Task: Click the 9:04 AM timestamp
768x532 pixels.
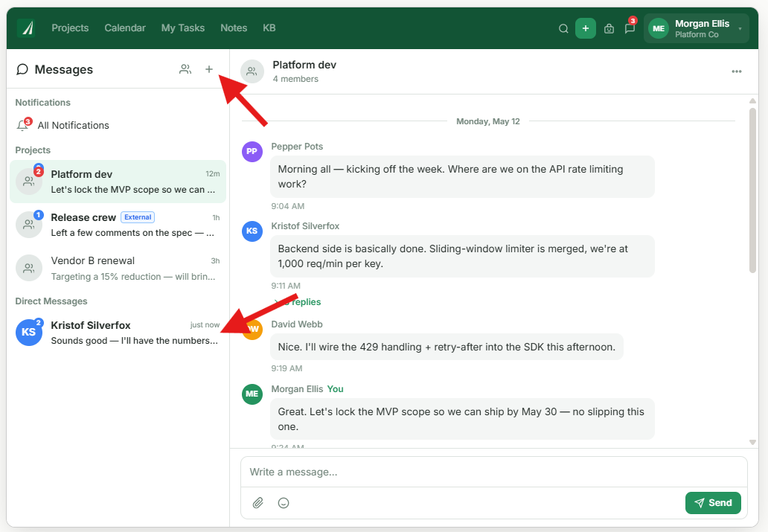Action: point(288,206)
